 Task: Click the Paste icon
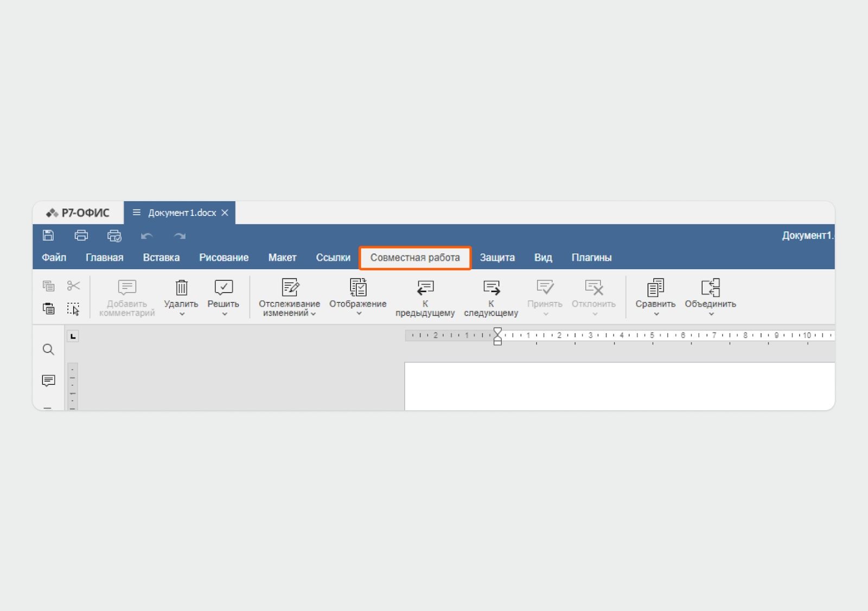[49, 309]
